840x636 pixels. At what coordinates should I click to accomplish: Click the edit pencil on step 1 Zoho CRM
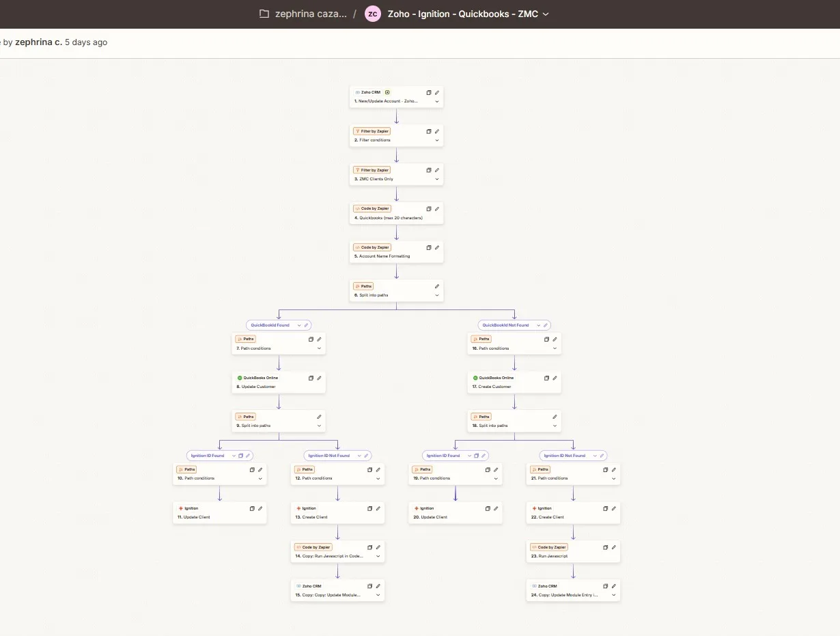point(437,92)
